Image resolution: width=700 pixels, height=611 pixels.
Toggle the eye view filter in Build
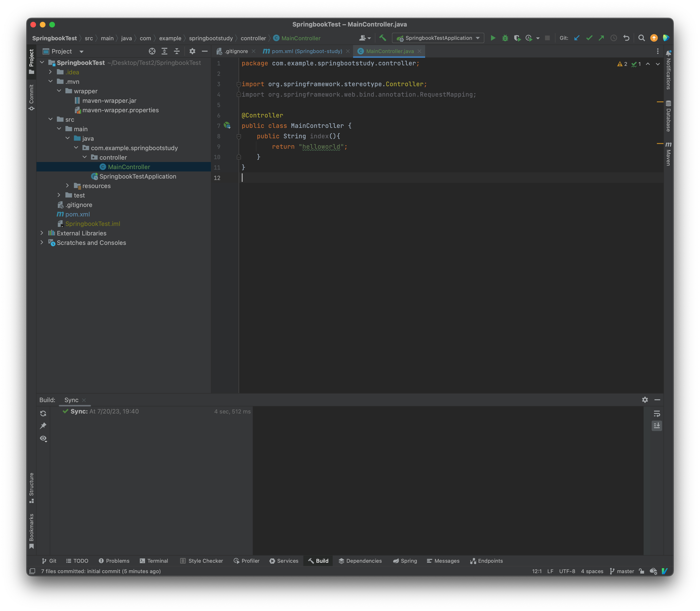[43, 438]
